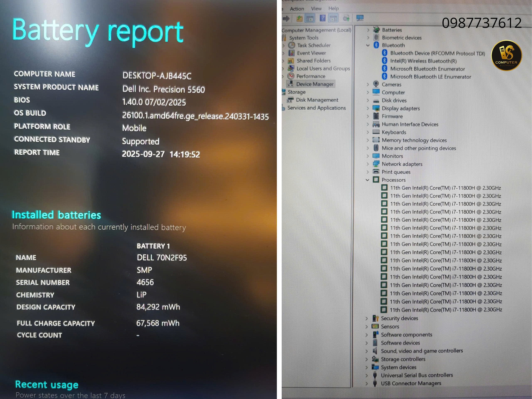This screenshot has height=399, width=532.
Task: Select Device Manager in console tree
Action: coord(315,84)
